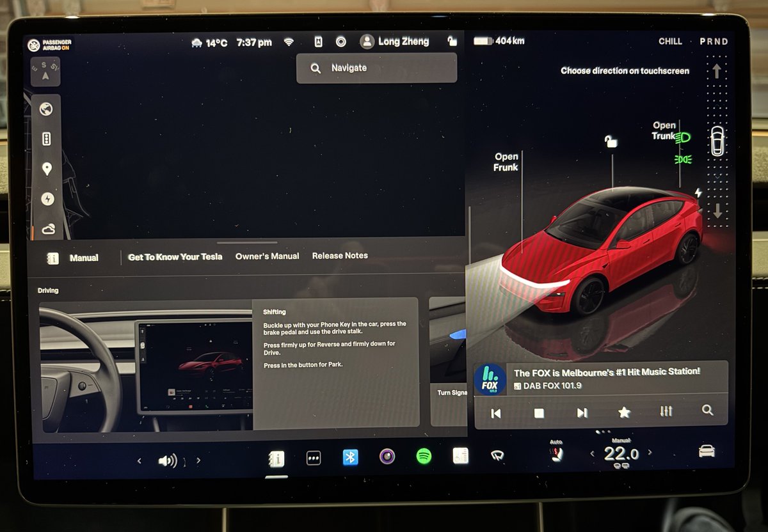Image resolution: width=768 pixels, height=532 pixels.
Task: Launch Spotify from the dock
Action: click(x=424, y=456)
